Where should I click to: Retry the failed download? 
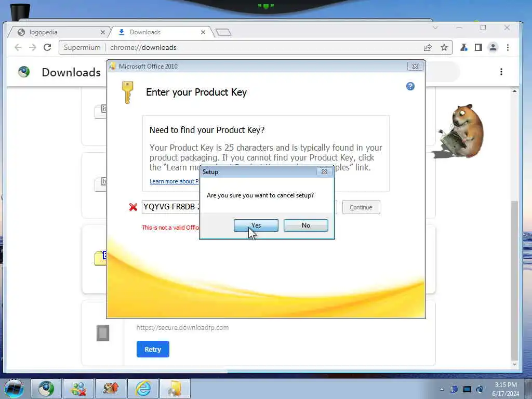click(x=153, y=349)
